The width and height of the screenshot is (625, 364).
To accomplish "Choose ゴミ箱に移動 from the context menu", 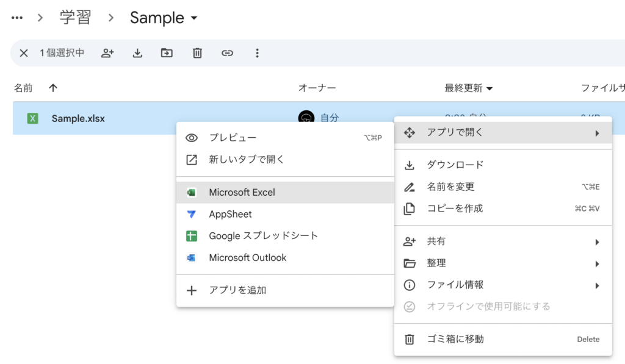I will 503,339.
